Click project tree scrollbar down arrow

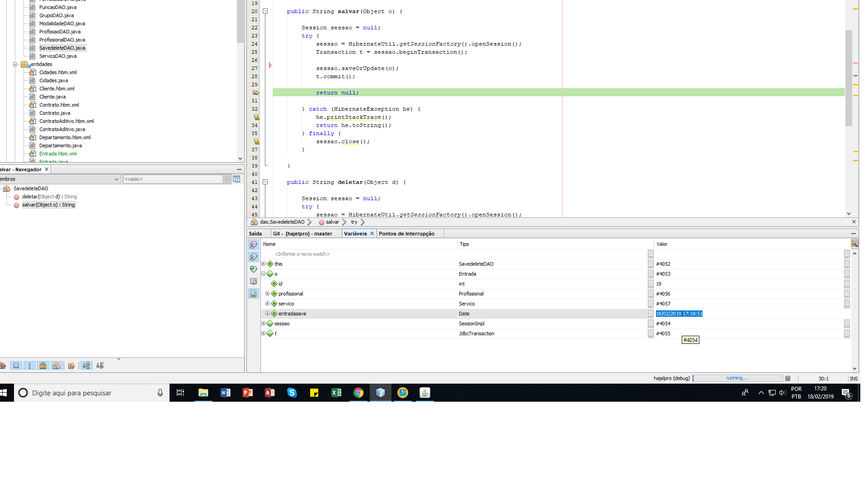click(240, 158)
